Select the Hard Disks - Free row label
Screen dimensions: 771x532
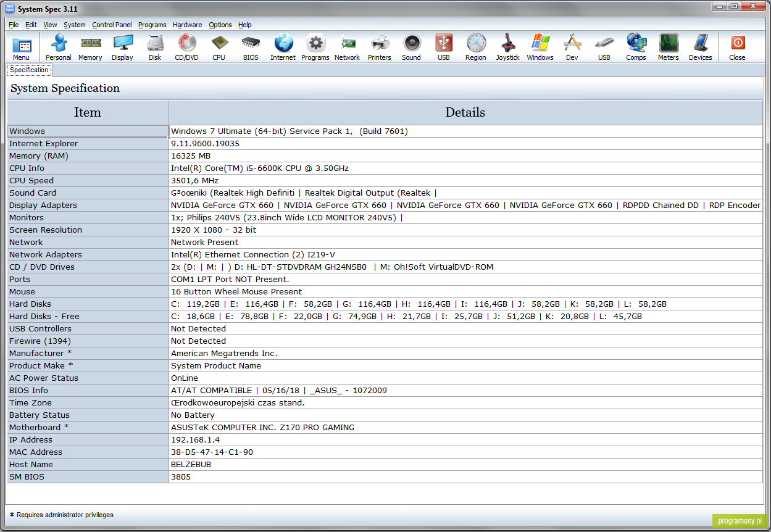tap(88, 316)
